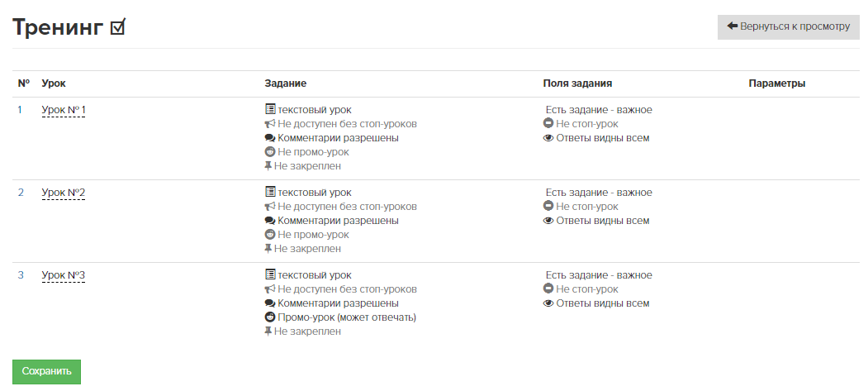Viewport: 868px width, 391px height.
Task: Click the pin icon in lesson 2 row
Action: click(x=268, y=249)
